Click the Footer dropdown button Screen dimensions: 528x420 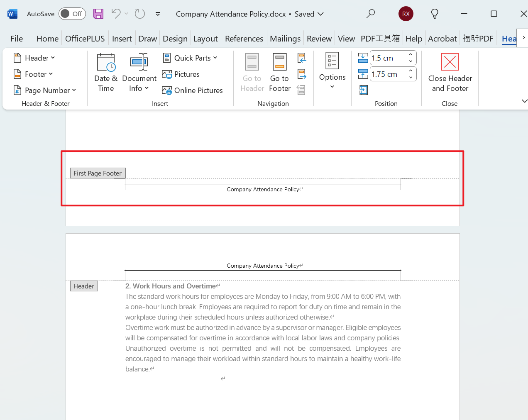click(x=34, y=74)
